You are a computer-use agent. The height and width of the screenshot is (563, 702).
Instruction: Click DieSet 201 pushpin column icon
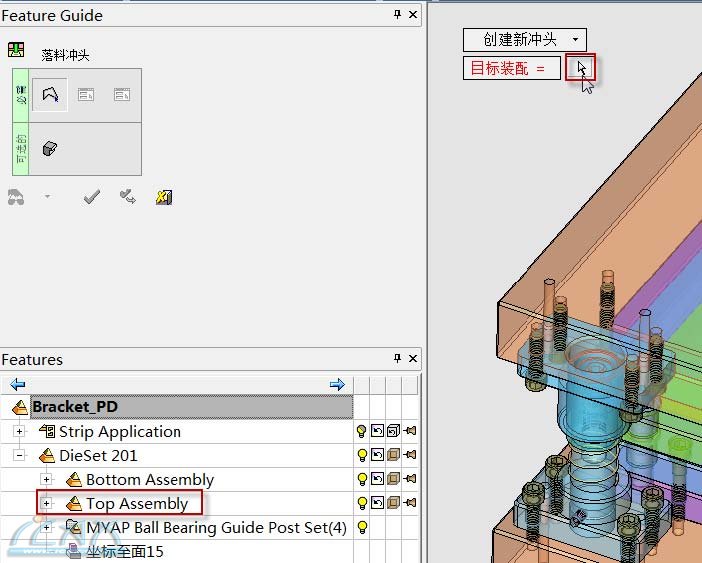[x=410, y=455]
